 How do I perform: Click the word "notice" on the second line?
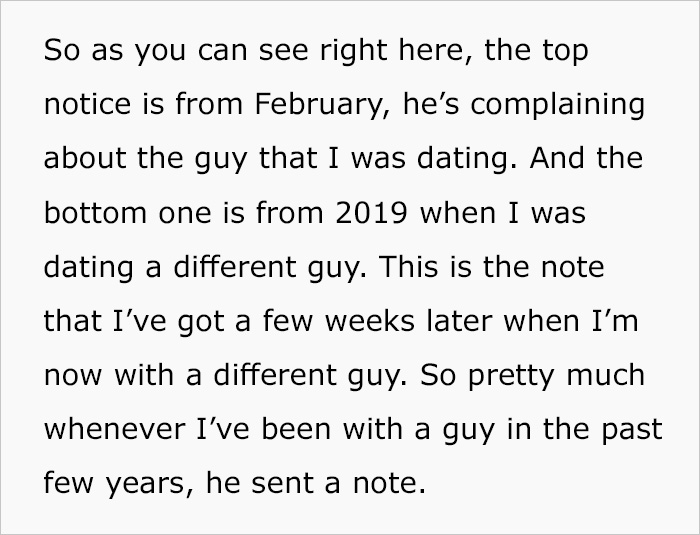(88, 104)
